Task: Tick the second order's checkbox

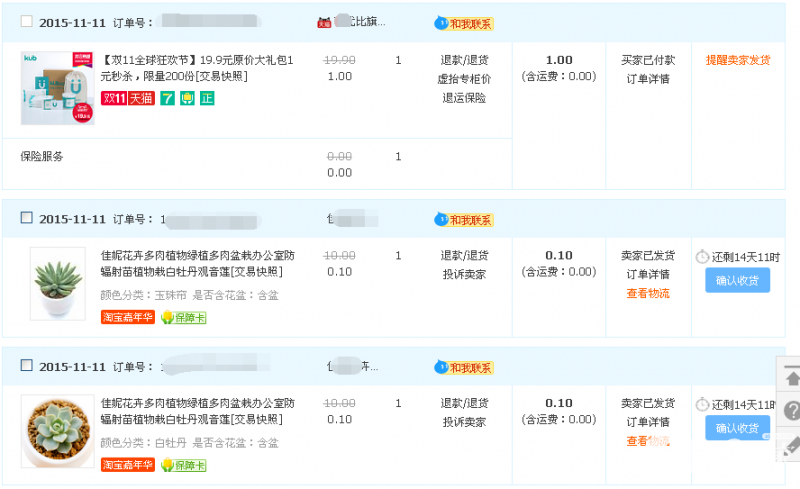Action: [x=27, y=218]
